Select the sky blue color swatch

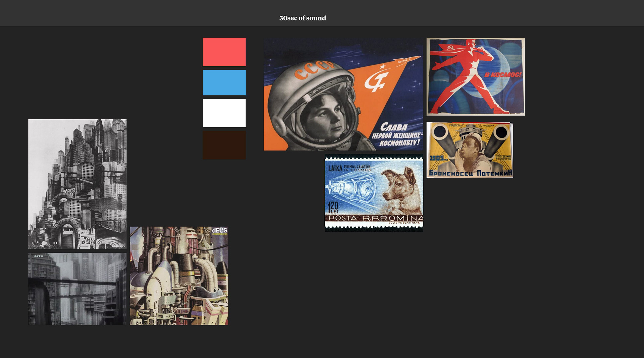224,82
